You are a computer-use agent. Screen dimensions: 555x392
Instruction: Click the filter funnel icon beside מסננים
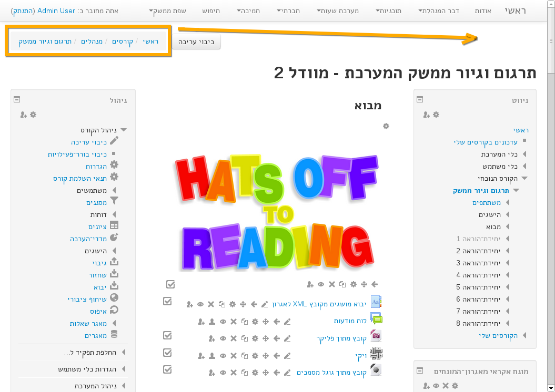114,201
